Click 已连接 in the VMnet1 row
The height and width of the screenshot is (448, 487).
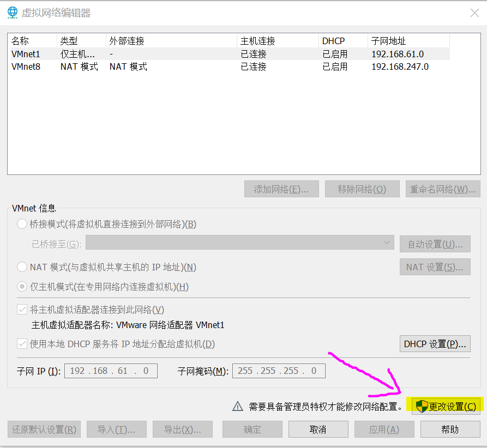(254, 54)
